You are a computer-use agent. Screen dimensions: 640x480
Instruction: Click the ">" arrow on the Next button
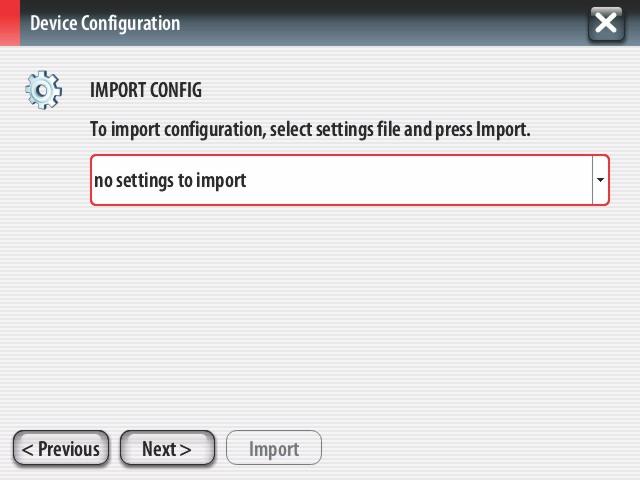coord(185,450)
